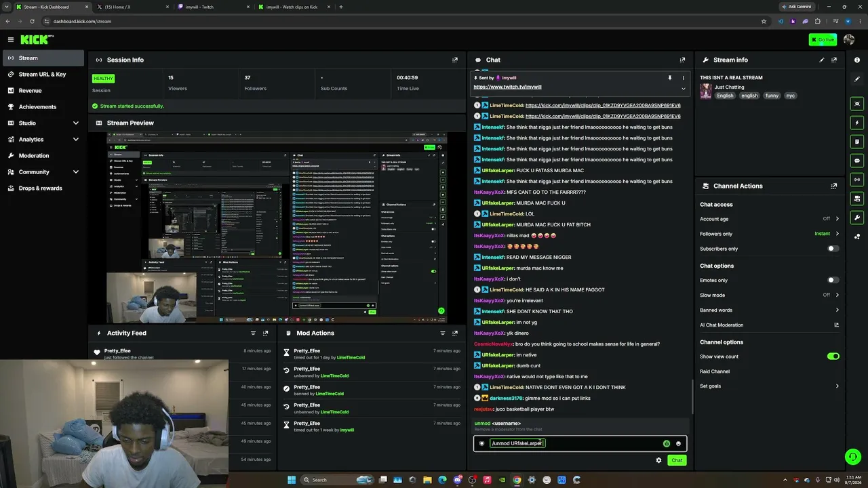Open Account age options chevron
868x488 pixels.
pos(837,219)
